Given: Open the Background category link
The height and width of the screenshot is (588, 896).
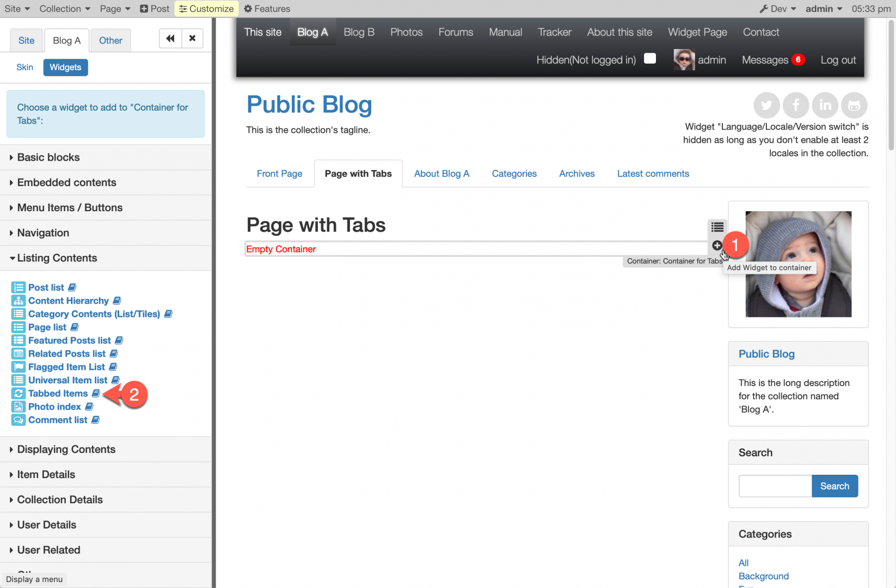Looking at the screenshot, I should coord(763,576).
